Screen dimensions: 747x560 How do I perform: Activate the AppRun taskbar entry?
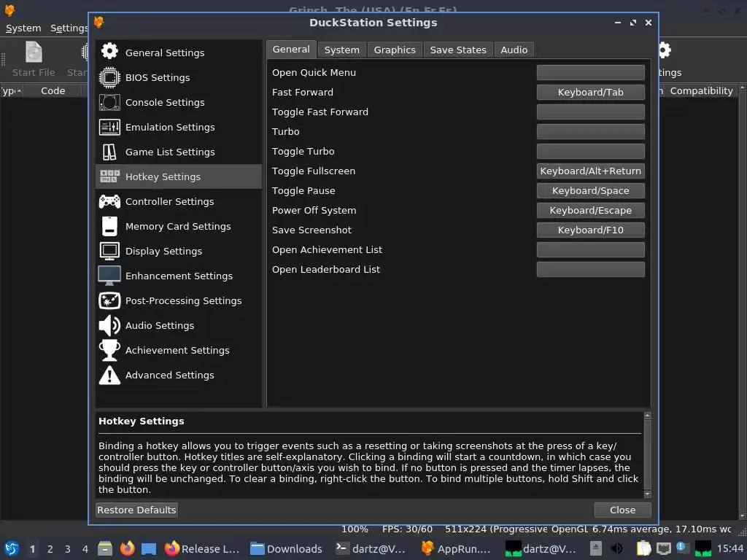tap(457, 548)
